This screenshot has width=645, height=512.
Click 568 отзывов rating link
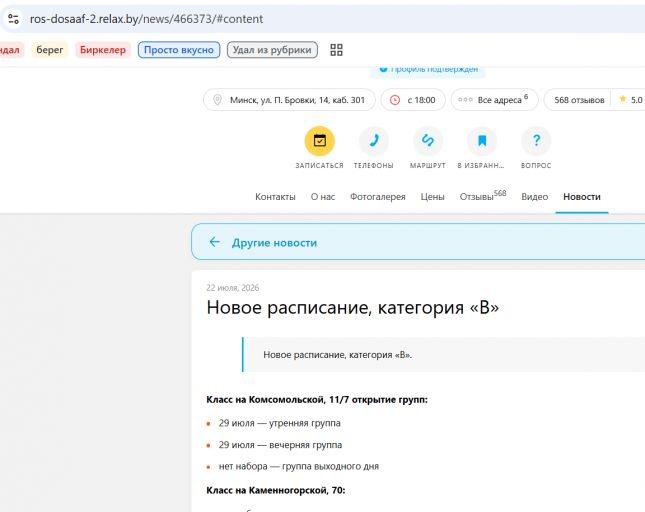click(579, 100)
